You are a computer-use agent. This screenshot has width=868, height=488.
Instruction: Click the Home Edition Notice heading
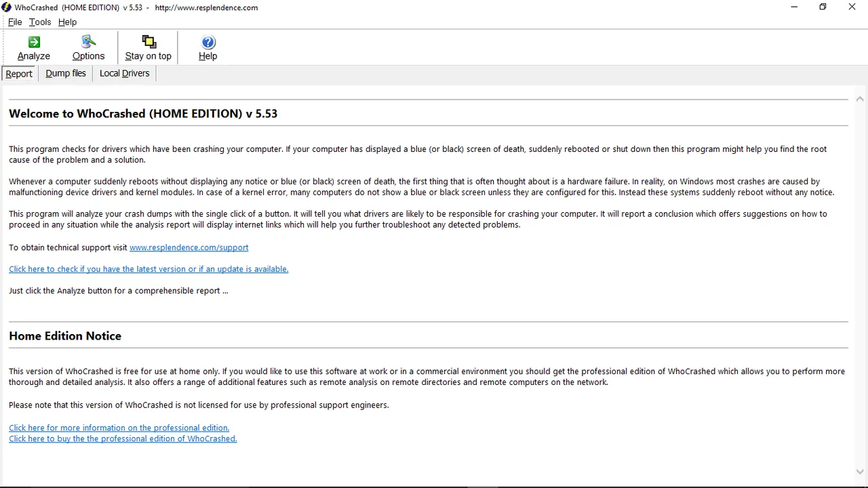click(65, 335)
